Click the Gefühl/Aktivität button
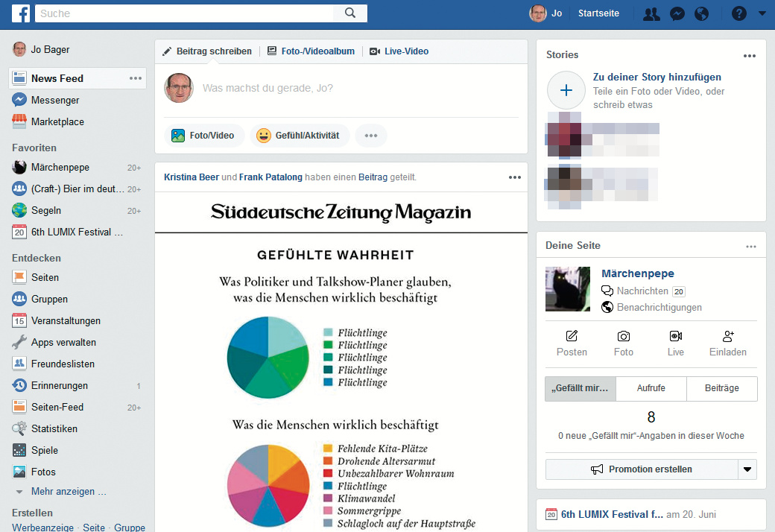This screenshot has height=532, width=775. click(300, 136)
